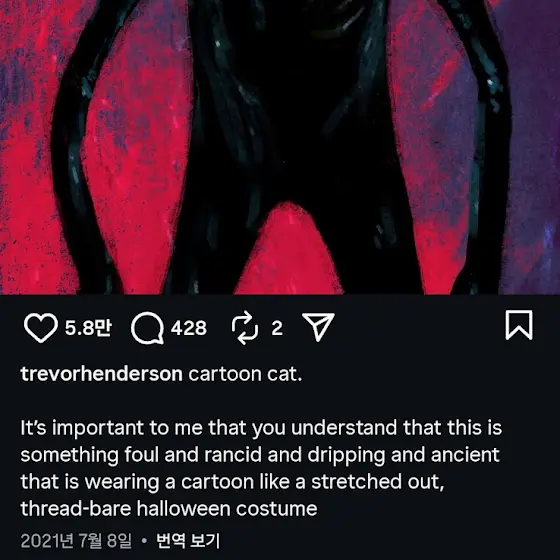Click 번역 보기 to view the translation
This screenshot has width=560, height=560.
click(x=188, y=541)
